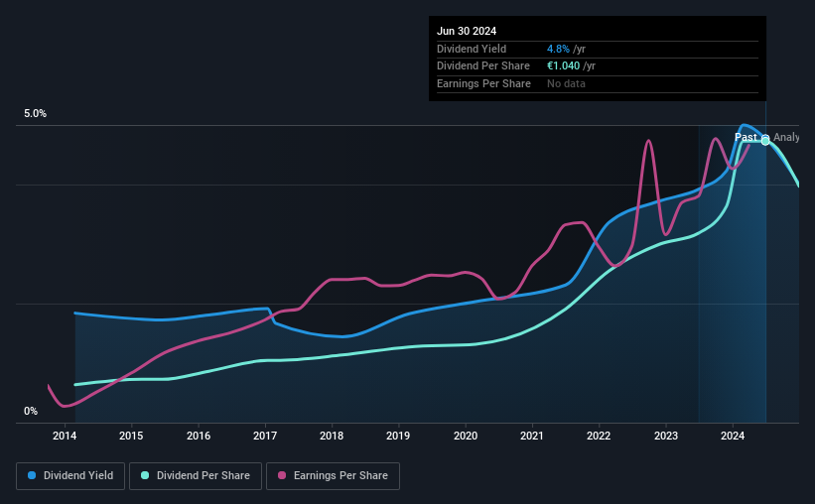Click the Past label on the chart
Image resolution: width=815 pixels, height=504 pixels.
[746, 137]
